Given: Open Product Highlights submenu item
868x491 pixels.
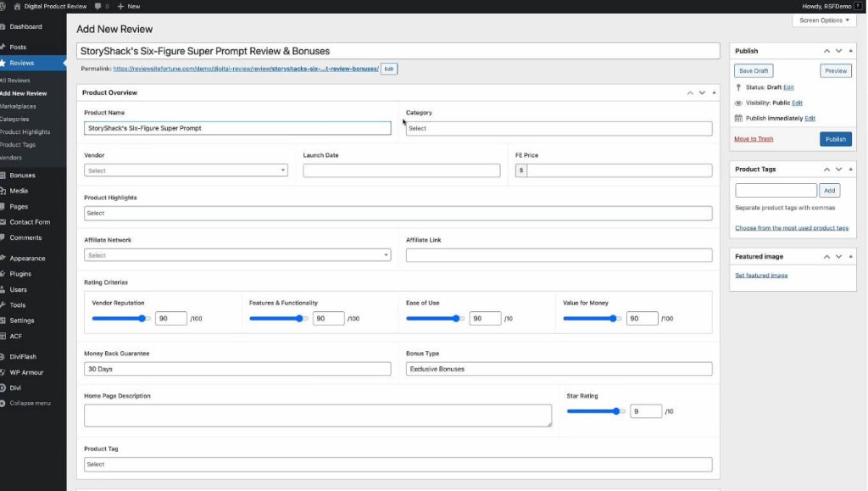Looking at the screenshot, I should click(x=25, y=131).
